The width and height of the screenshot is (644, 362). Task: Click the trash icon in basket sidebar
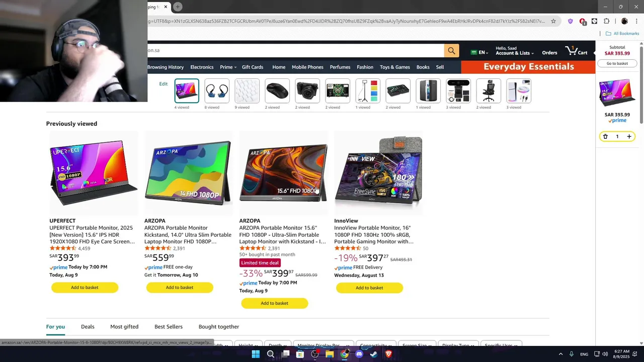click(605, 137)
